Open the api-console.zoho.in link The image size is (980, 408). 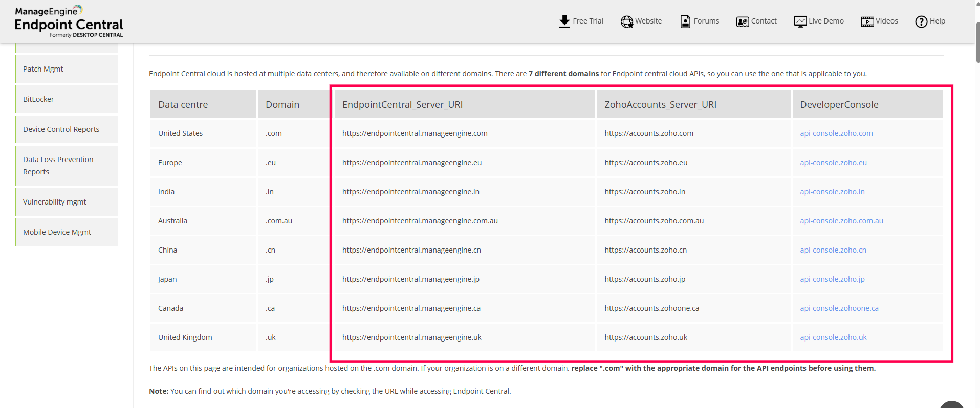(832, 192)
